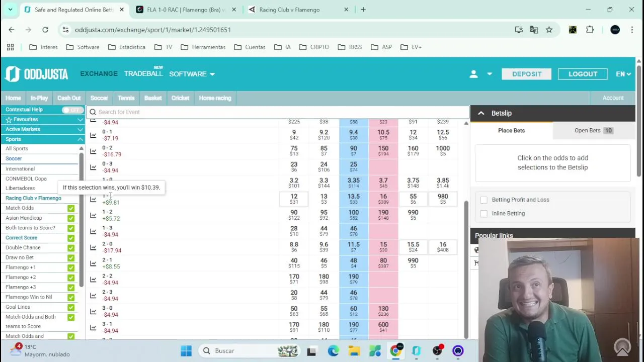Viewport: 644px width, 362px height.
Task: Open the Chrome extensions puzzle icon
Action: point(590,30)
